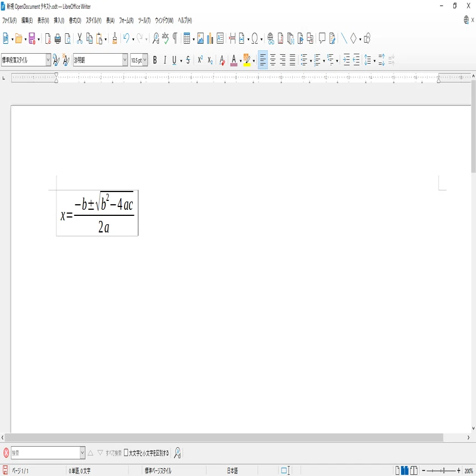Click the 検索 find input field
Viewport: 476px width, 476px height.
tap(45, 453)
